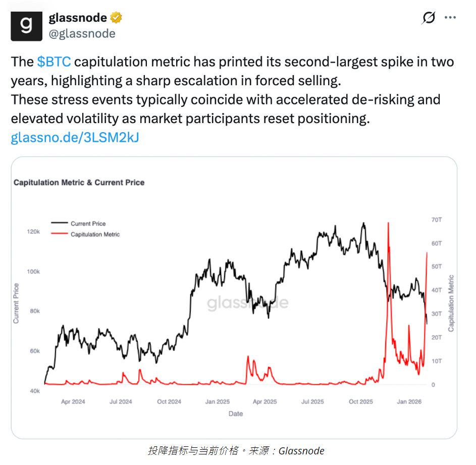
Task: Click the chart title Capitulation Metric & Current Price
Action: tap(79, 183)
